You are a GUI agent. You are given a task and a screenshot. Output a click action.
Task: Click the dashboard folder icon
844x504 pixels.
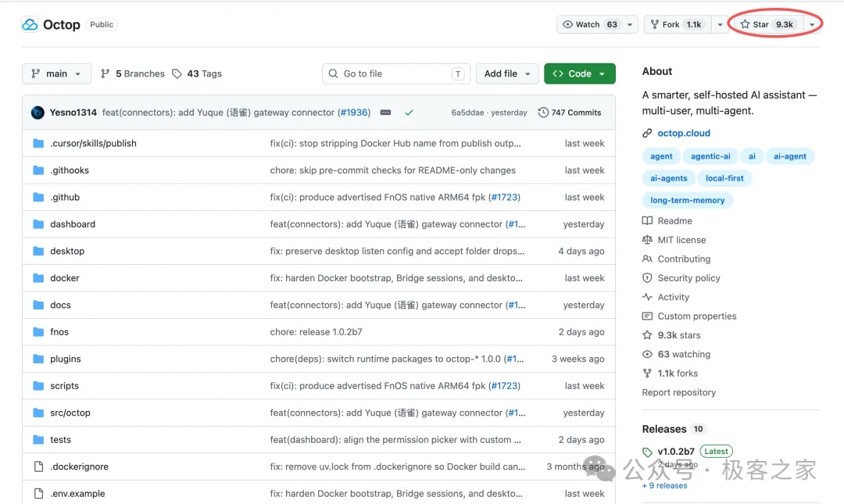pos(38,224)
